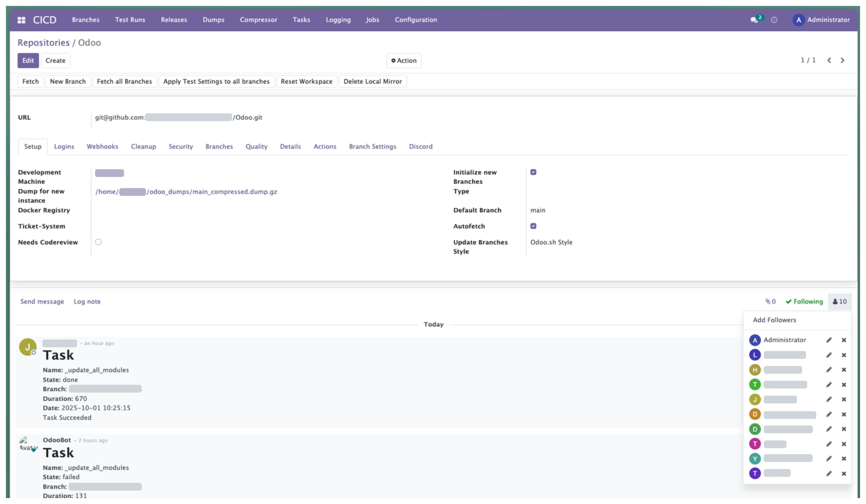Open the main_compressed.dump.gz dump link
866x504 pixels.
coord(186,192)
